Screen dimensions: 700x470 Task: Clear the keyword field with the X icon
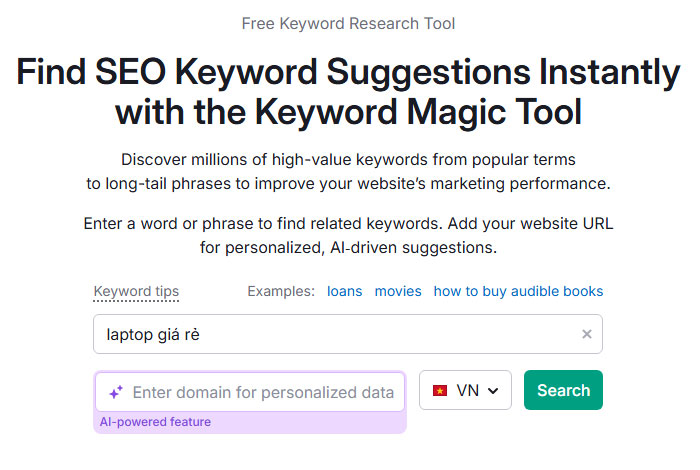(587, 334)
